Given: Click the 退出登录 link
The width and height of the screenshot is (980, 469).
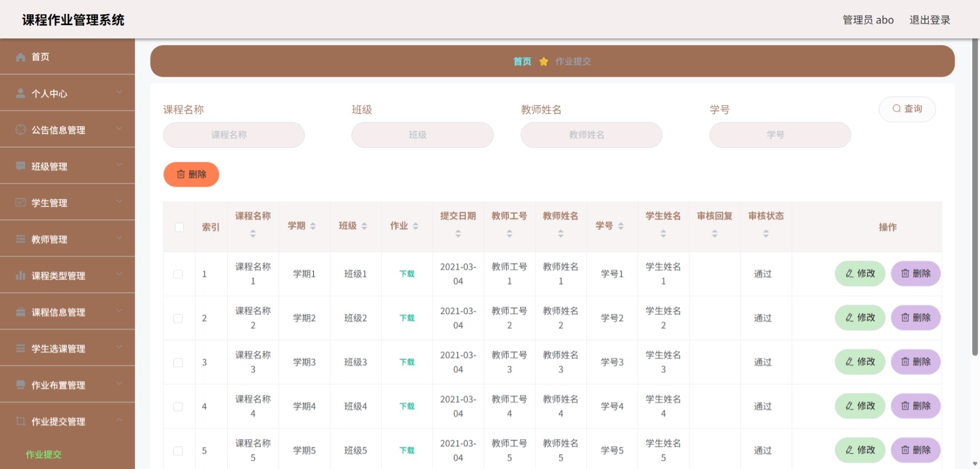Looking at the screenshot, I should tap(929, 20).
